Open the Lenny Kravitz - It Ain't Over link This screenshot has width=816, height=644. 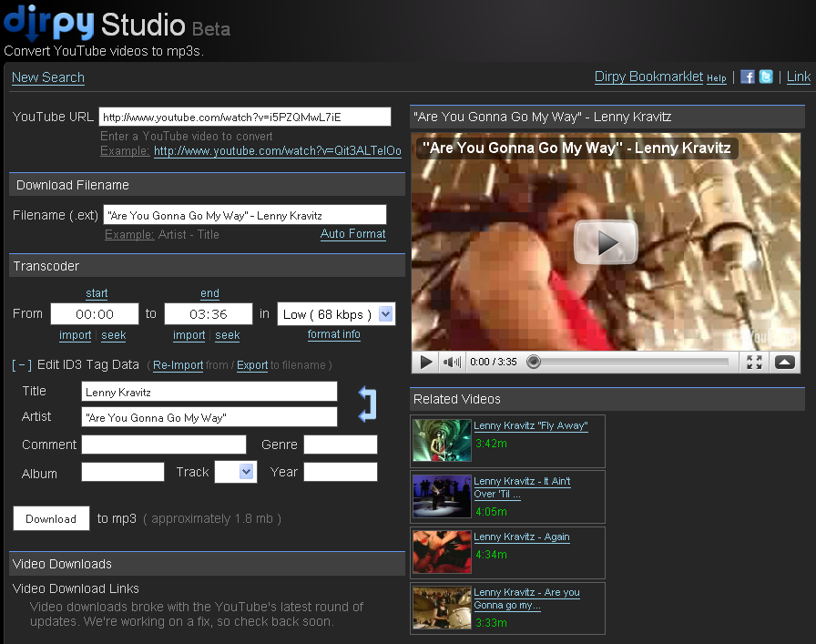(522, 488)
